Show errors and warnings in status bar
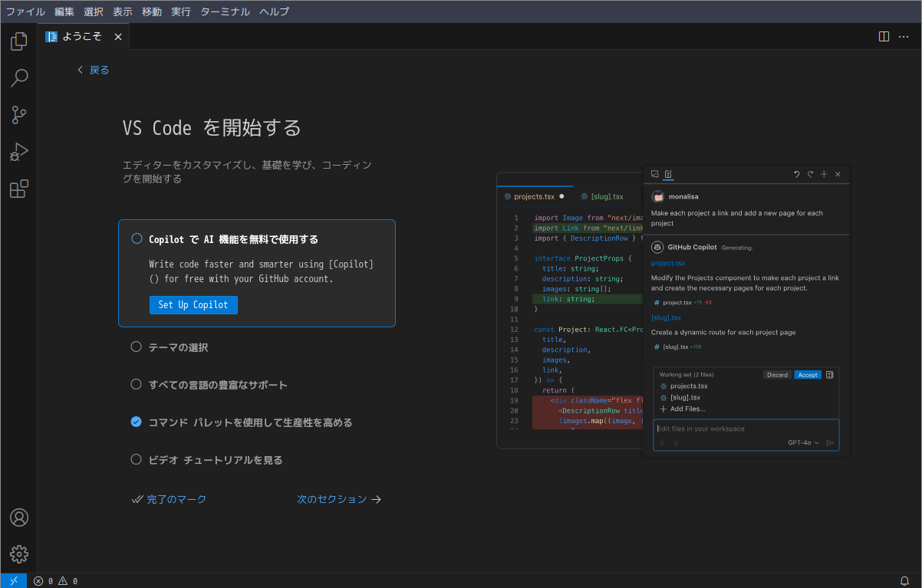This screenshot has height=588, width=922. point(55,581)
